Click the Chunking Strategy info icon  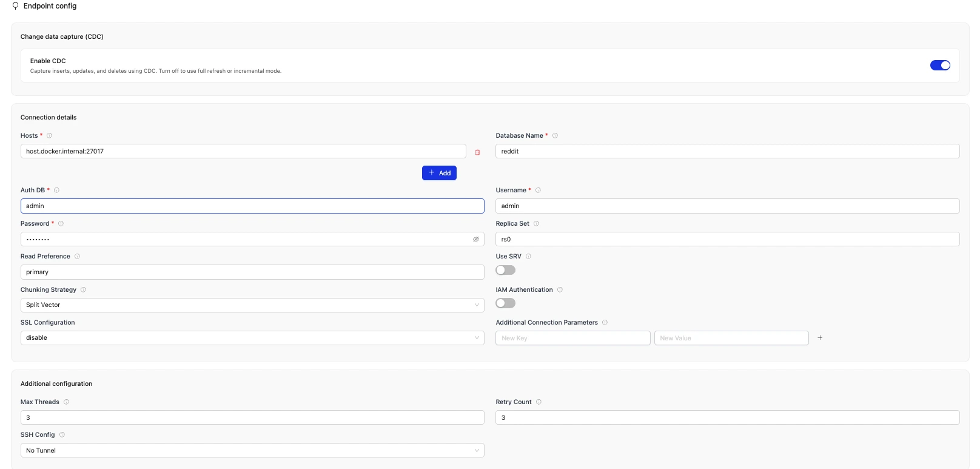[83, 290]
